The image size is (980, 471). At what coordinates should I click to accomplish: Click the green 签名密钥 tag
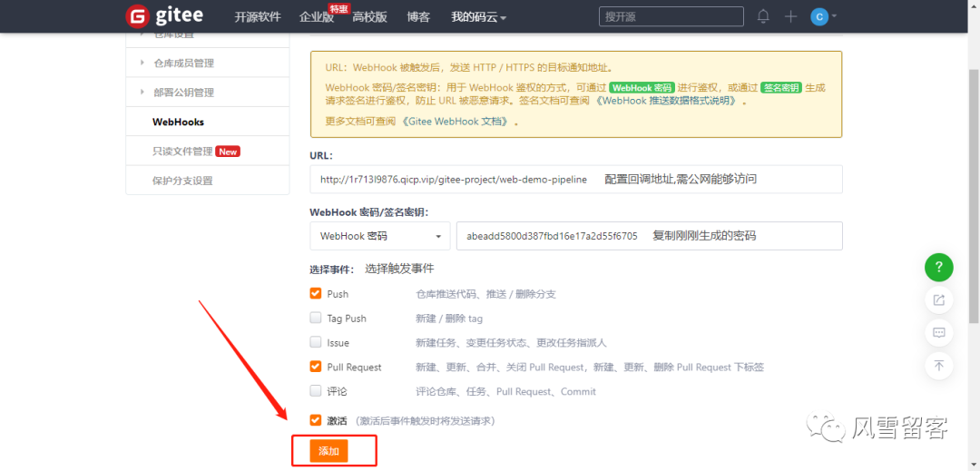781,88
